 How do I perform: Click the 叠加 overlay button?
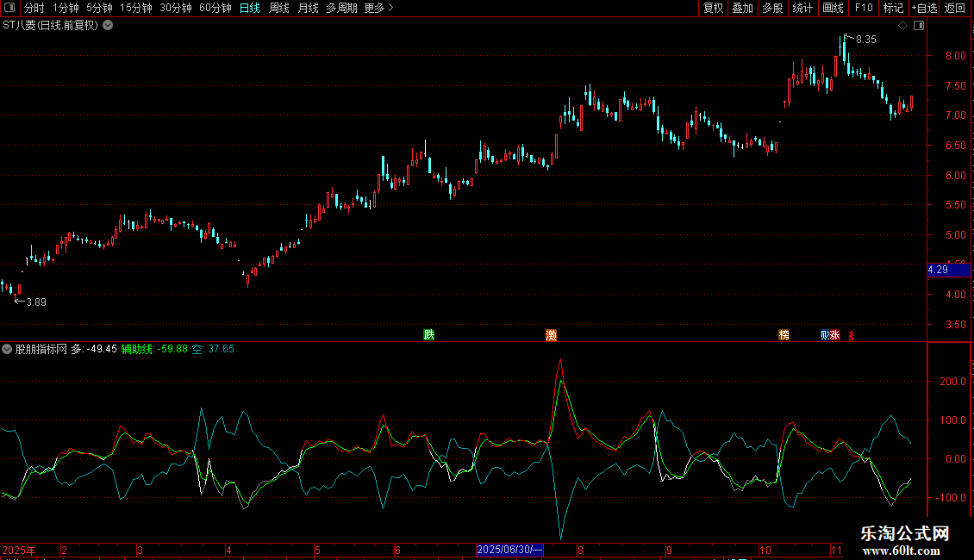click(742, 8)
